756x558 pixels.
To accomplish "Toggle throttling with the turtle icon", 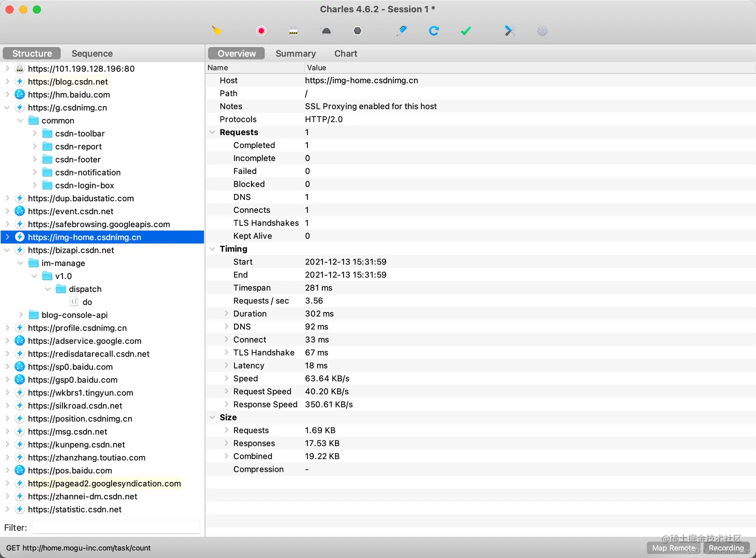I will point(326,31).
